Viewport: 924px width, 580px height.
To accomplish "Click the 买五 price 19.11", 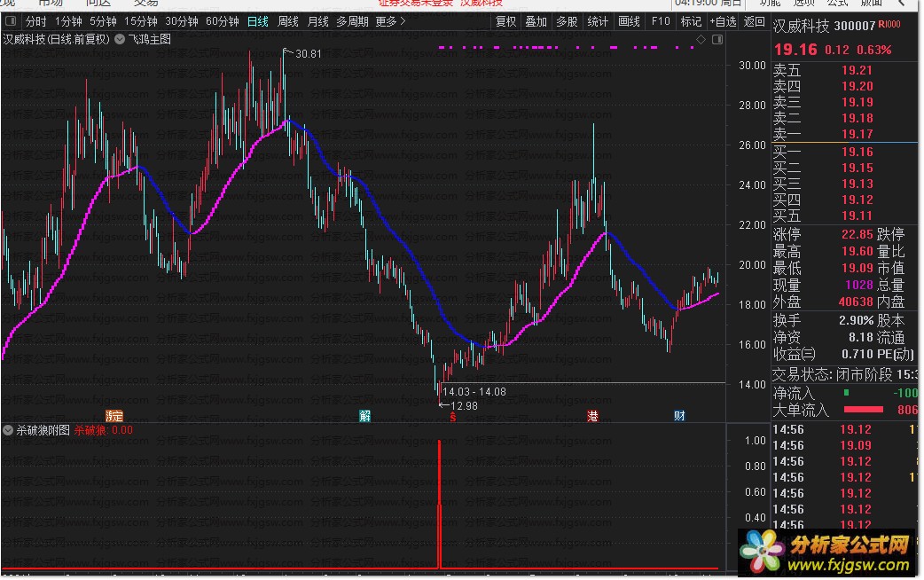I will (x=857, y=216).
